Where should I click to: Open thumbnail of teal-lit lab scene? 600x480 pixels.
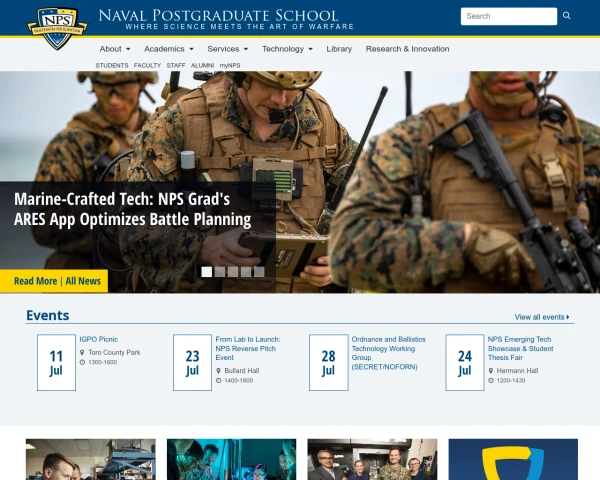click(232, 459)
